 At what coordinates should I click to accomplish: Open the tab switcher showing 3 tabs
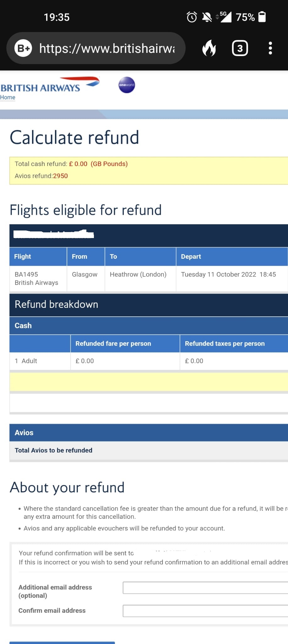(x=240, y=48)
